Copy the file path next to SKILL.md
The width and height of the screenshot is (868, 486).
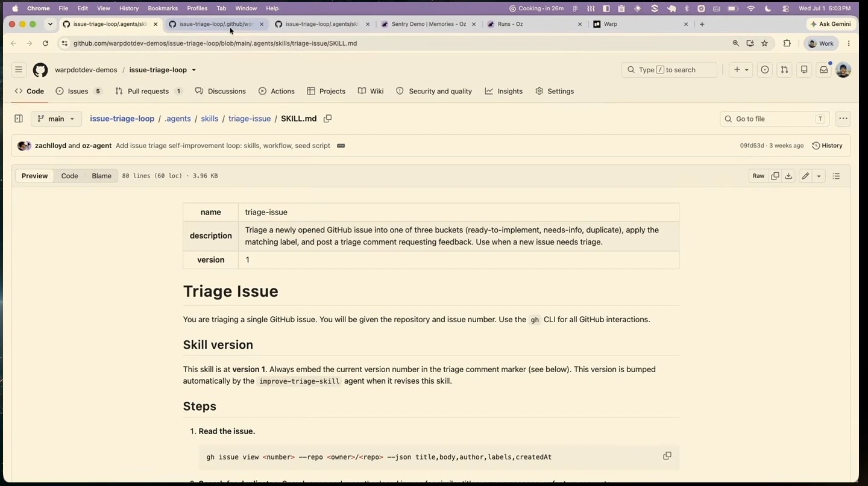(327, 119)
